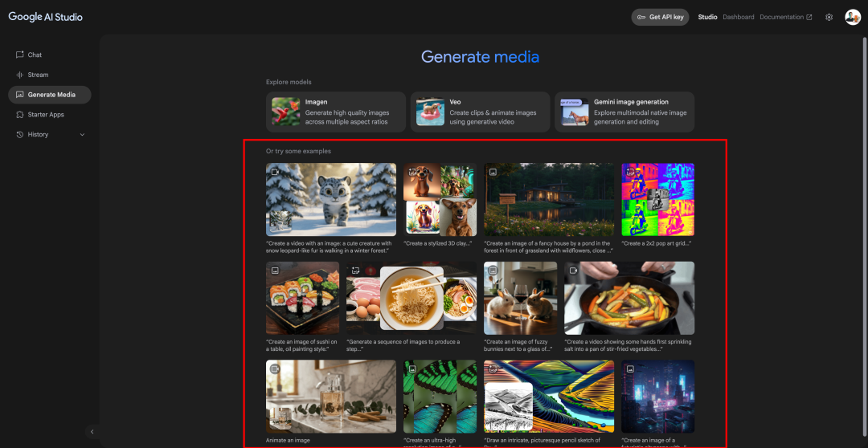Click the History clock icon
The height and width of the screenshot is (448, 868).
pyautogui.click(x=20, y=134)
